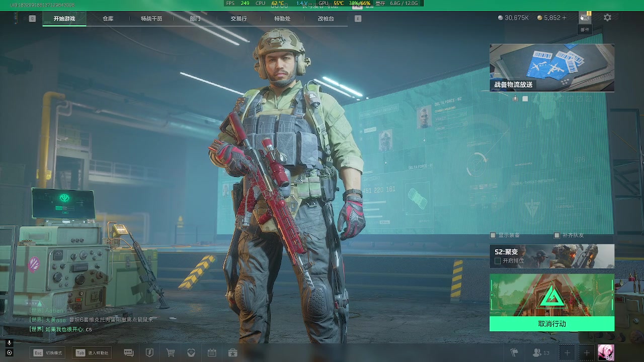644x362 pixels.
Task: Click the flag icon in the bottom right
Action: pyautogui.click(x=514, y=353)
